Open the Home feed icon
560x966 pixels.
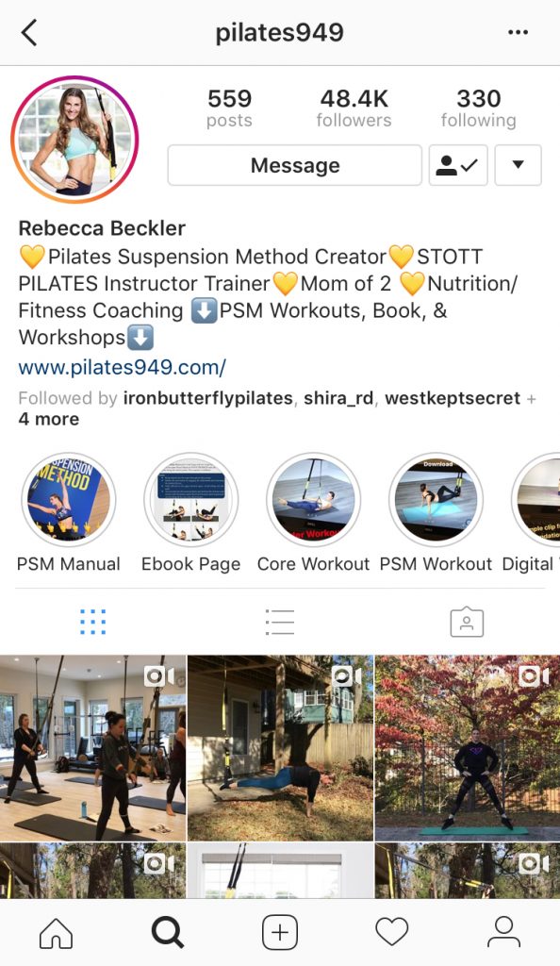pyautogui.click(x=56, y=931)
